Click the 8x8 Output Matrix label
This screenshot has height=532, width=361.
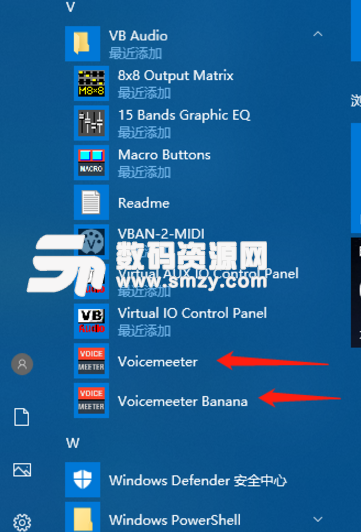(x=175, y=75)
